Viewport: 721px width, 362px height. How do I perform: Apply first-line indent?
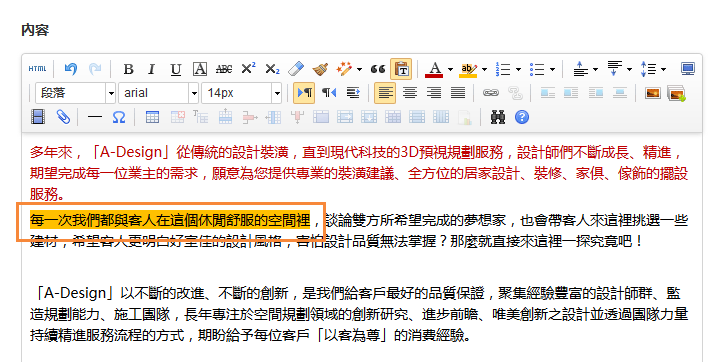[x=353, y=93]
